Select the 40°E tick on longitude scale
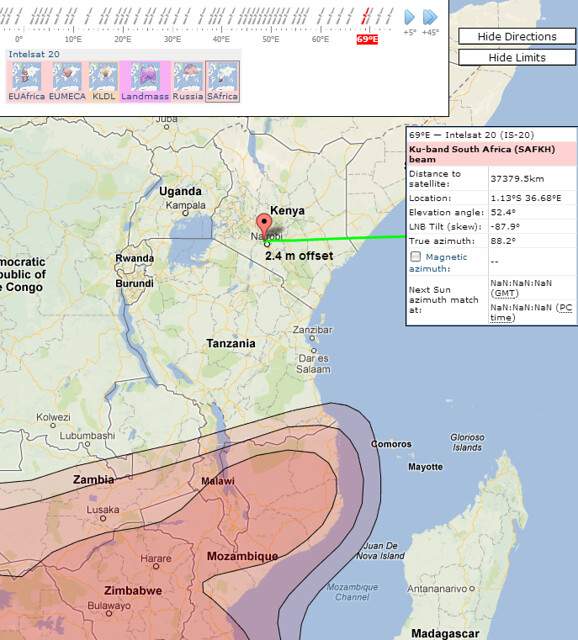 (x=221, y=39)
